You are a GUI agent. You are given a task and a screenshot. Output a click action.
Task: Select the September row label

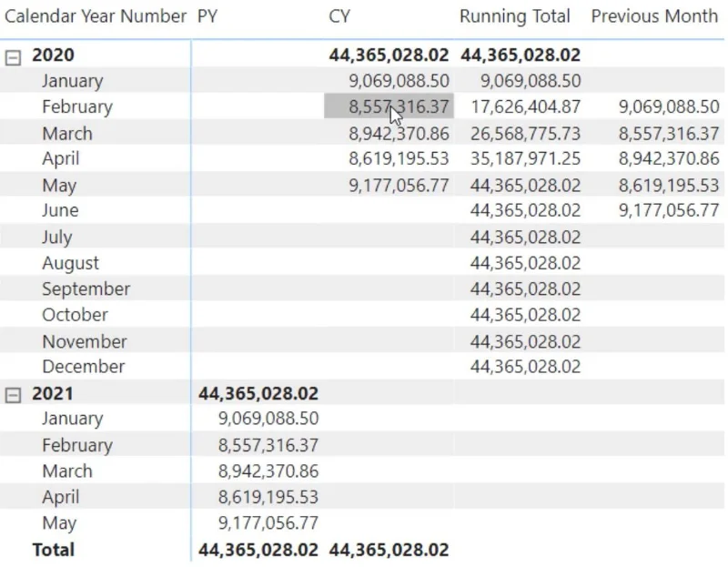pos(86,289)
